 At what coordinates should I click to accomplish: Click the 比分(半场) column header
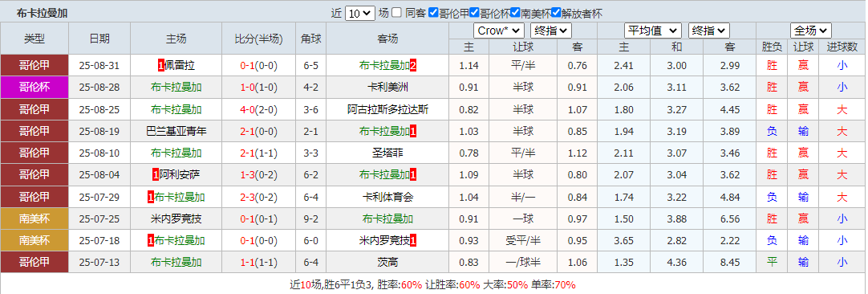pos(258,39)
